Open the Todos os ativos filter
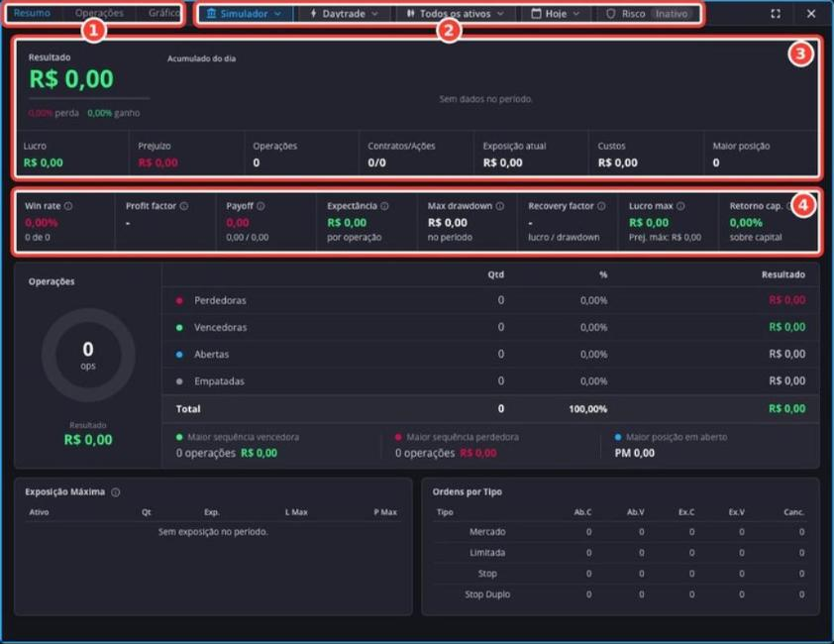 456,14
